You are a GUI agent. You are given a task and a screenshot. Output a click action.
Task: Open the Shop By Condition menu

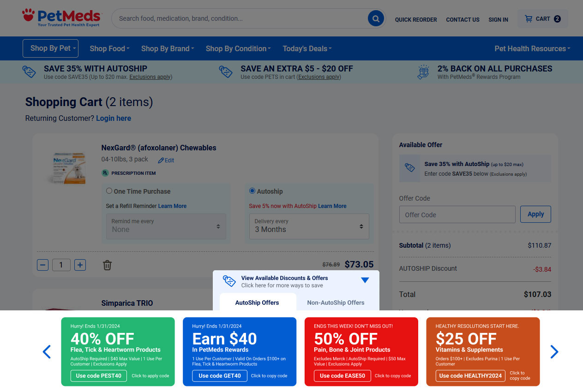[238, 48]
